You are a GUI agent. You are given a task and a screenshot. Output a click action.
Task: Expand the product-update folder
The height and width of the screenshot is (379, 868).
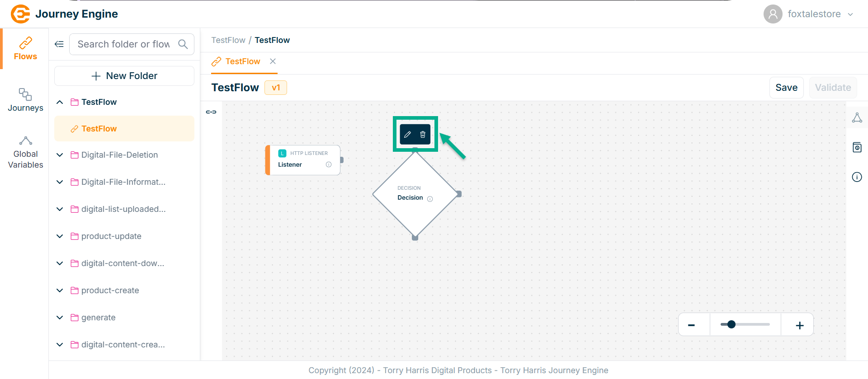click(60, 236)
